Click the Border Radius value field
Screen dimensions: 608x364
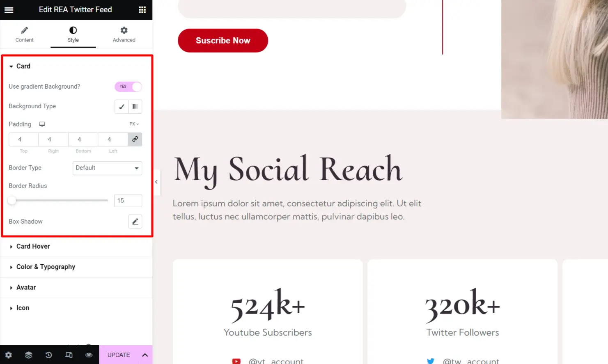pos(128,200)
